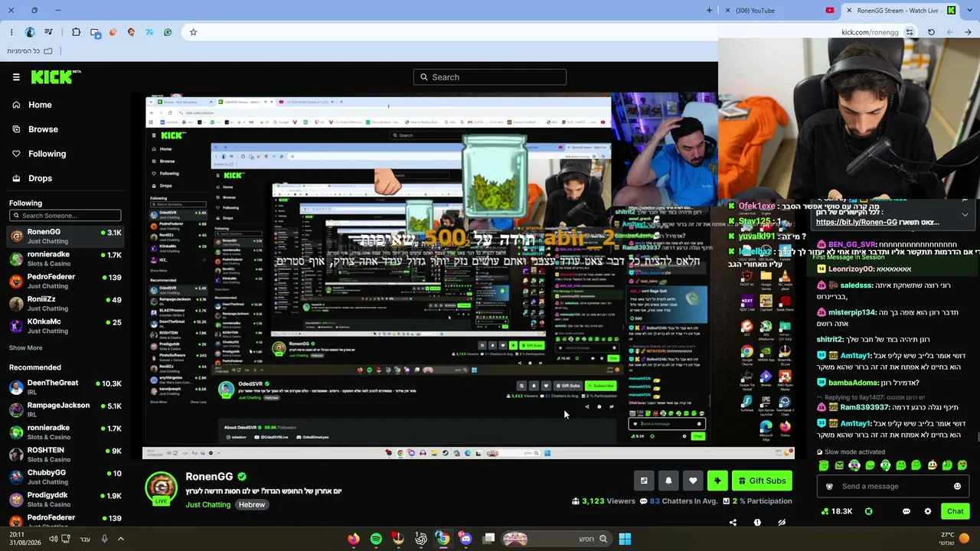The width and height of the screenshot is (980, 551).
Task: Open ChubbyGG recommended channel
Action: (x=65, y=477)
